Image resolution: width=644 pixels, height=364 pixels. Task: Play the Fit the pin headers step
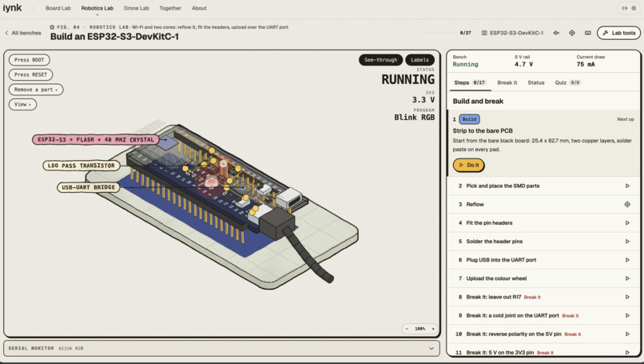(x=627, y=223)
